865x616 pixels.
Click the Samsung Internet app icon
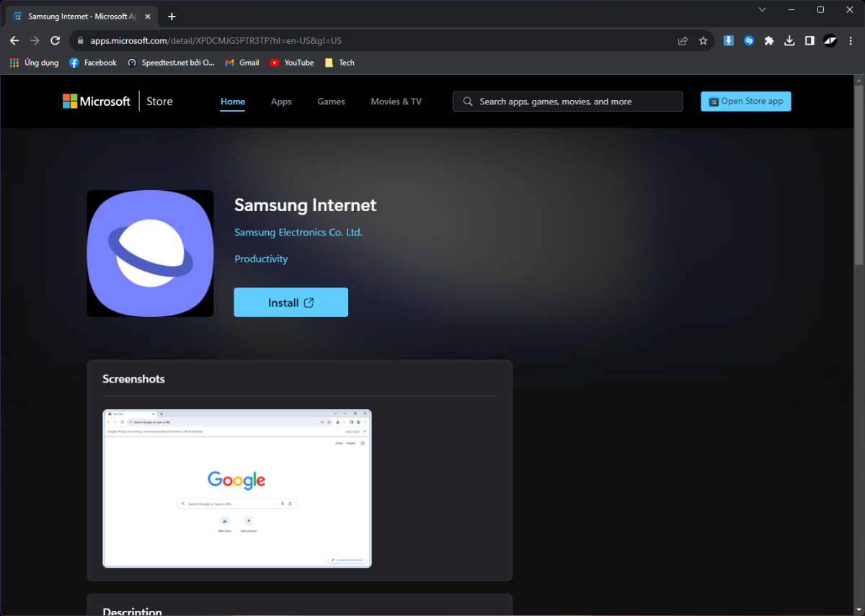tap(150, 254)
